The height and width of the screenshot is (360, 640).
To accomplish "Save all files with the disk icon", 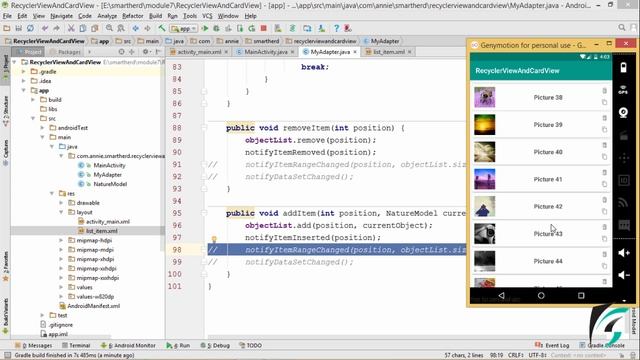I will pos(18,28).
